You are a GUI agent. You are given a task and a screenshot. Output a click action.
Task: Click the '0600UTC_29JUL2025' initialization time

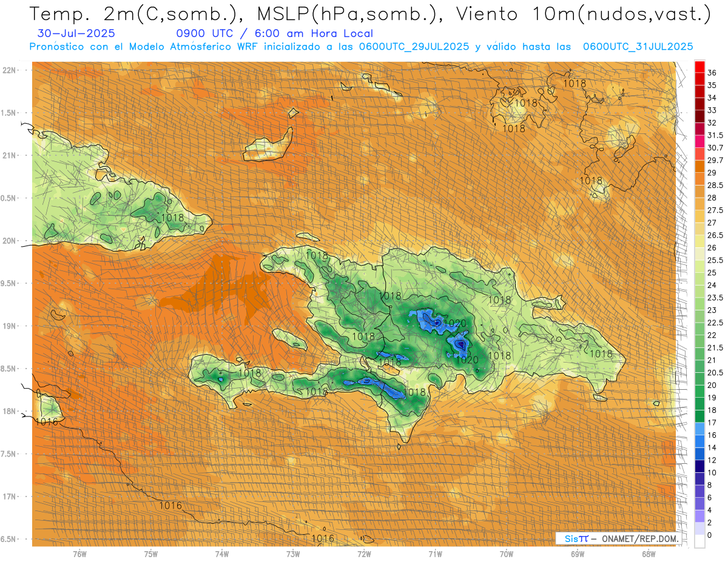tap(414, 46)
